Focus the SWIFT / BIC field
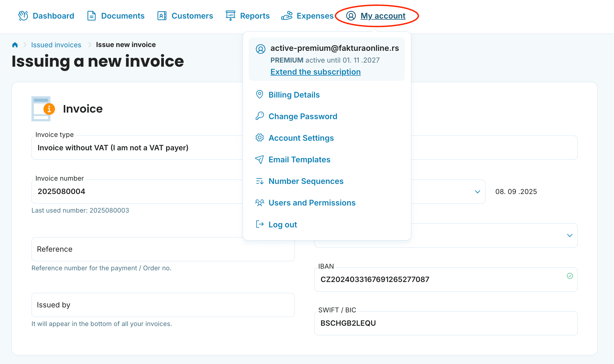 (x=445, y=323)
